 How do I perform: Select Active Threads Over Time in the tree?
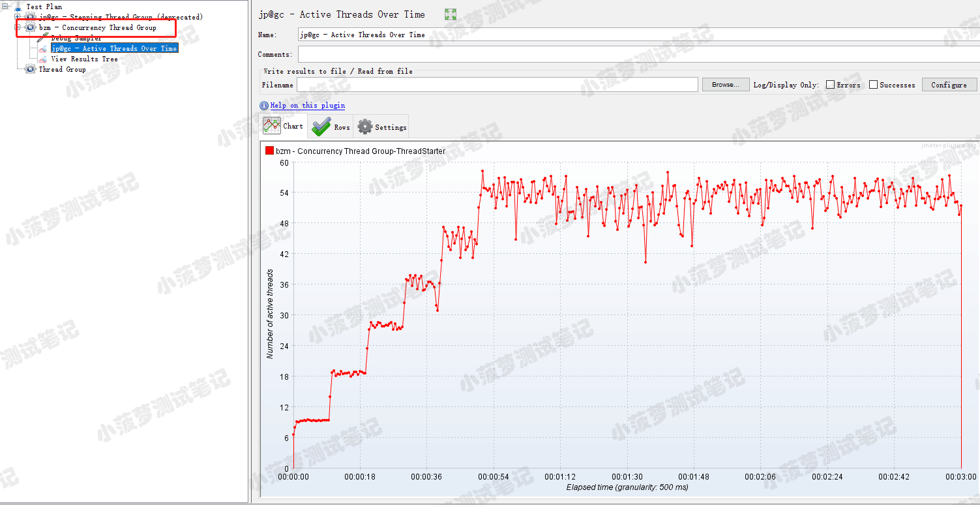pos(114,48)
